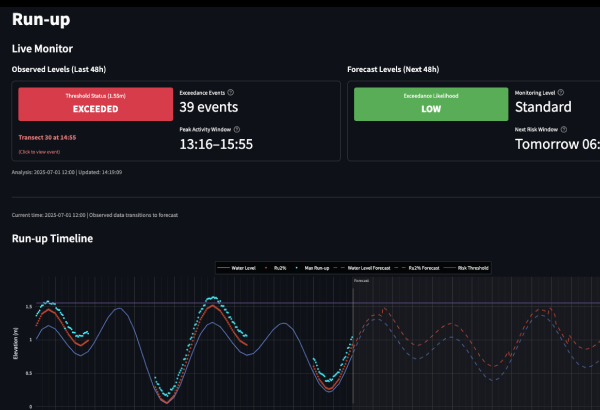
Task: Open the Exceedance Events help tooltip icon
Action: 230,93
